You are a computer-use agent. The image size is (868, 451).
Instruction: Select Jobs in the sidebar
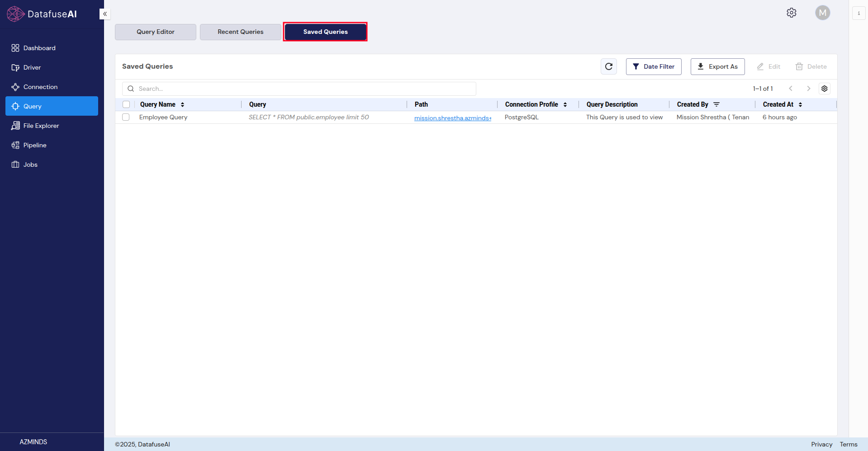(30, 164)
